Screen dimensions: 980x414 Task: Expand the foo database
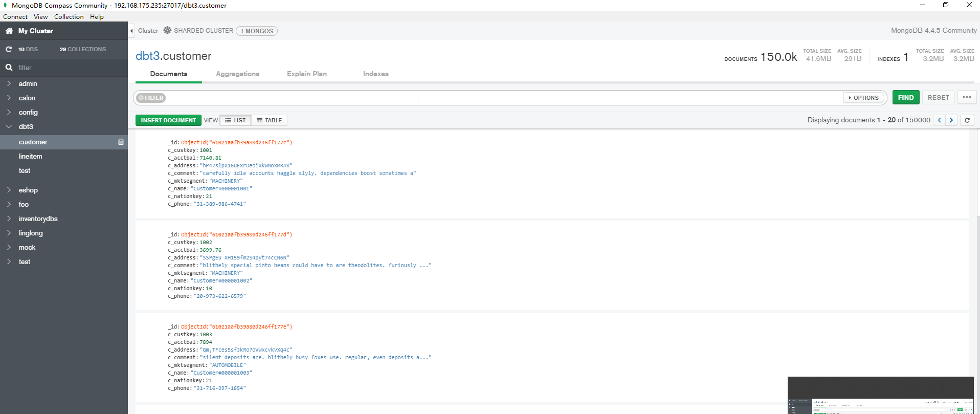[9, 204]
